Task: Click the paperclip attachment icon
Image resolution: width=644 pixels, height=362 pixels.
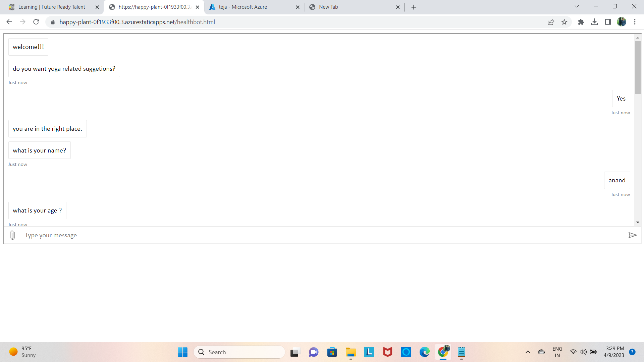Action: [12, 235]
